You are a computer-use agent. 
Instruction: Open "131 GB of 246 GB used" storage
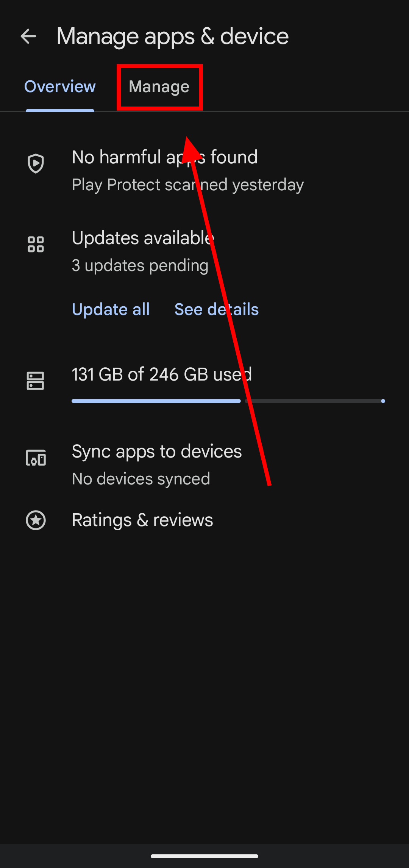[x=162, y=374]
